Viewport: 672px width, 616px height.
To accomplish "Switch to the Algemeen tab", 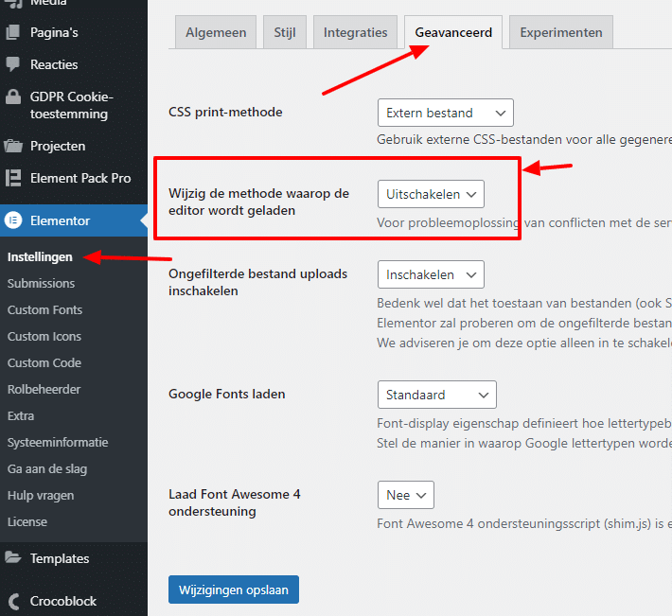I will (x=216, y=32).
